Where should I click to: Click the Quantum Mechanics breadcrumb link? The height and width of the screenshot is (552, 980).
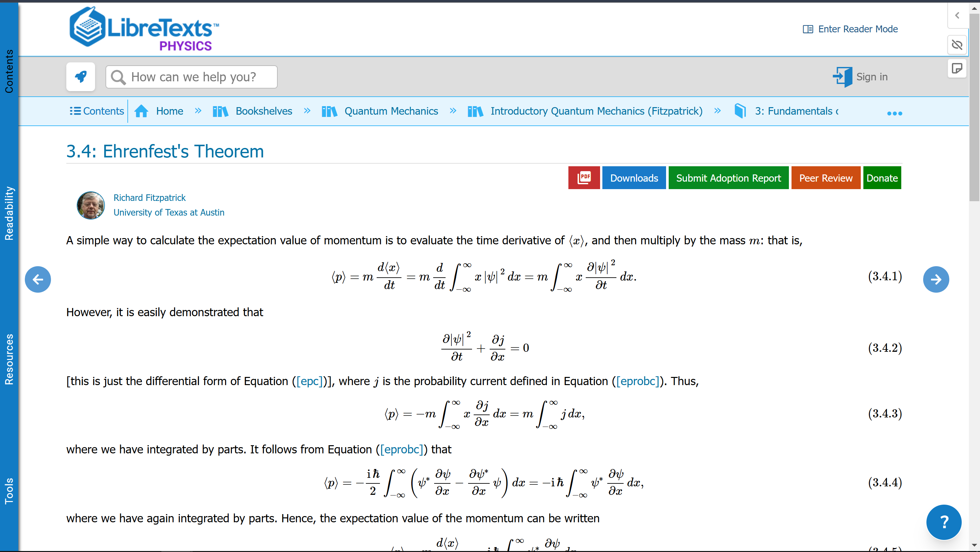click(x=391, y=111)
